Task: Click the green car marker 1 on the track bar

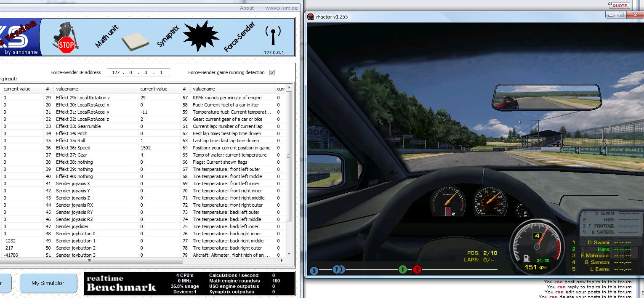Action: (403, 269)
